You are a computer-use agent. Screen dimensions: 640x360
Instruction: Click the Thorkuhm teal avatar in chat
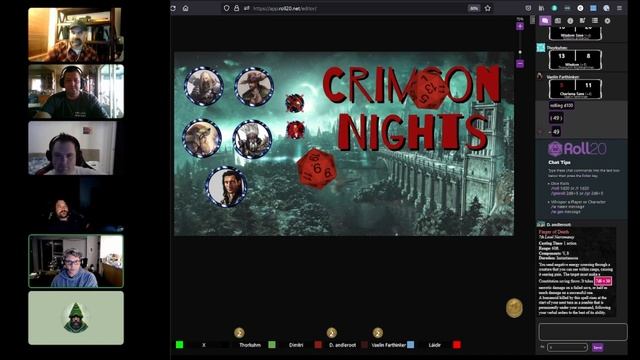pos(541,48)
